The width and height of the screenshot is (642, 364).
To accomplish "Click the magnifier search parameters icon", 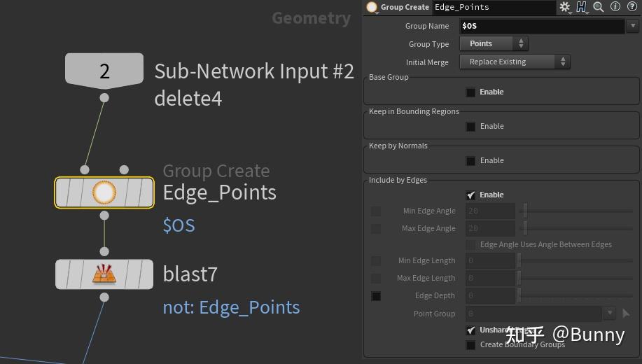I will [599, 7].
